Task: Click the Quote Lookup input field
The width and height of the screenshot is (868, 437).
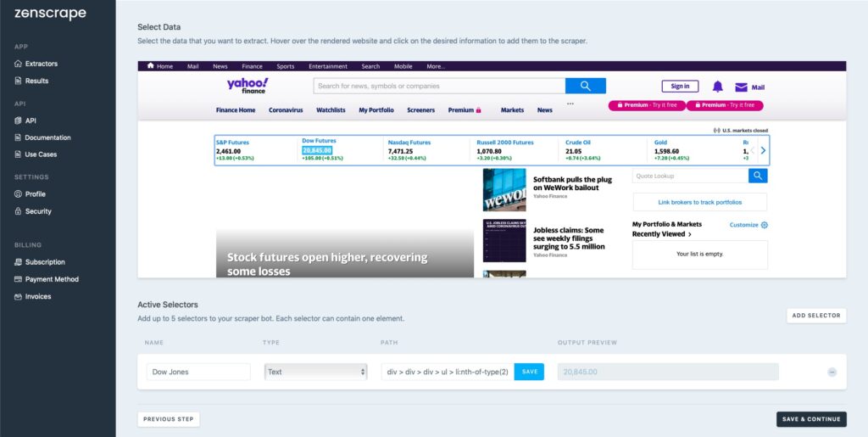Action: 690,176
